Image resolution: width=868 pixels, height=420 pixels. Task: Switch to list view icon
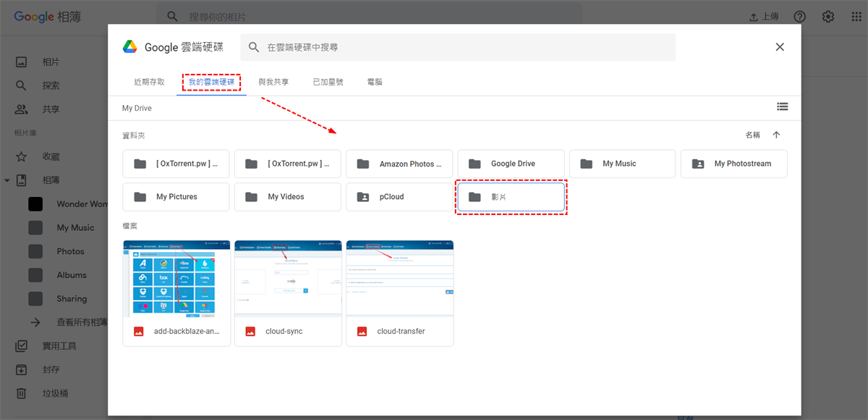pyautogui.click(x=782, y=106)
